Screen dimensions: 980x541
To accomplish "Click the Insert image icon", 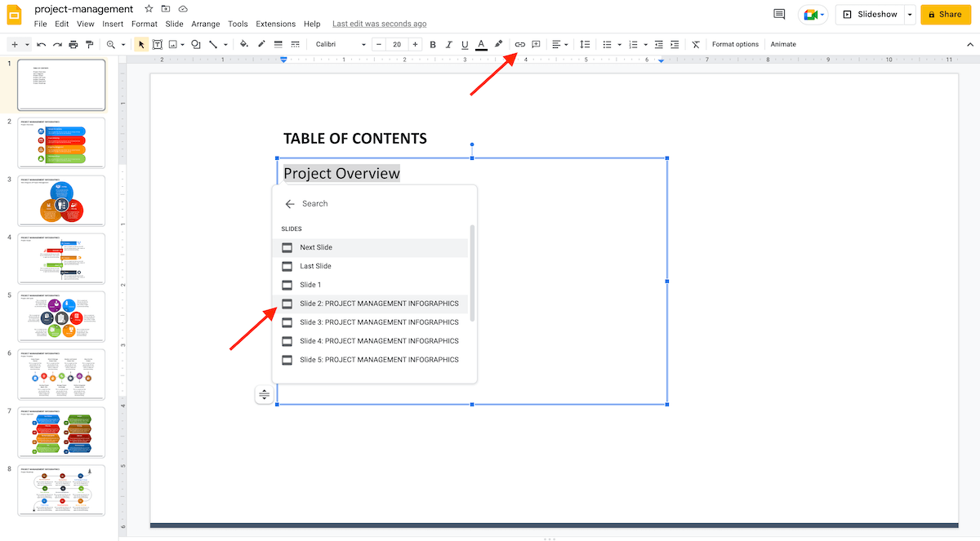I will tap(173, 44).
